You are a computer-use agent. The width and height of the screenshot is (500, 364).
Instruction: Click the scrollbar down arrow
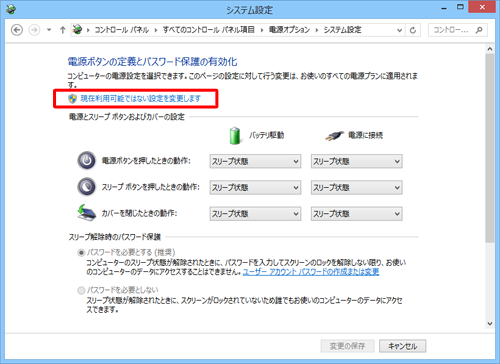(x=490, y=323)
